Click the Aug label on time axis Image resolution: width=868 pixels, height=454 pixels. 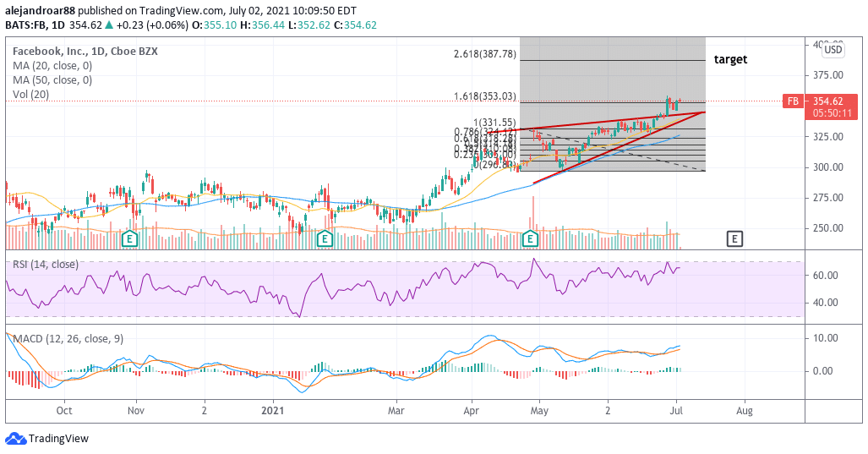(x=745, y=411)
